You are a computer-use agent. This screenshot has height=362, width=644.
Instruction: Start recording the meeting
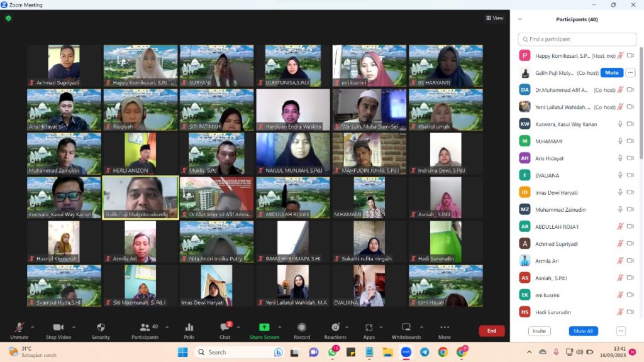tap(302, 331)
